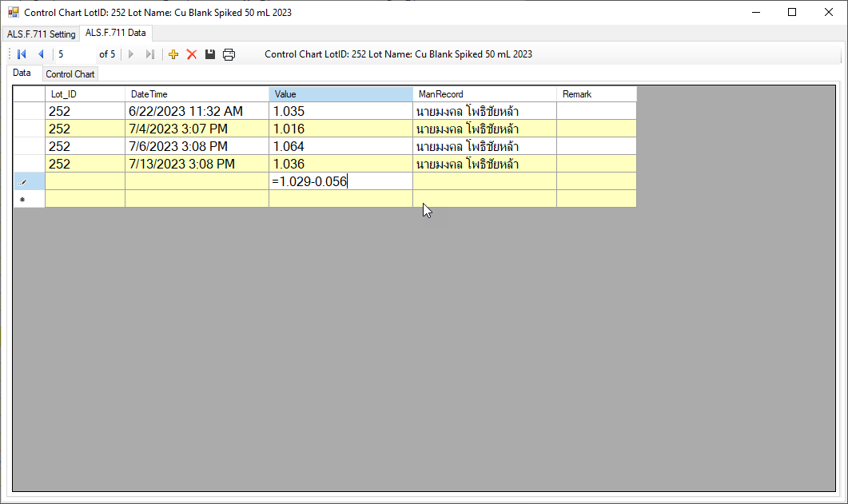
Task: Click the move previous record arrow
Action: [41, 54]
